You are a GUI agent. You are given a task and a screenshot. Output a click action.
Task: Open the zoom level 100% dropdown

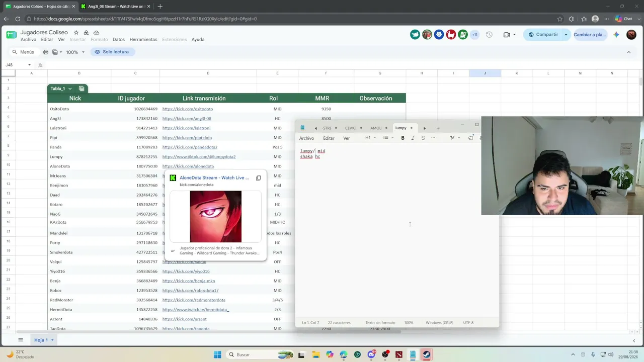[75, 52]
